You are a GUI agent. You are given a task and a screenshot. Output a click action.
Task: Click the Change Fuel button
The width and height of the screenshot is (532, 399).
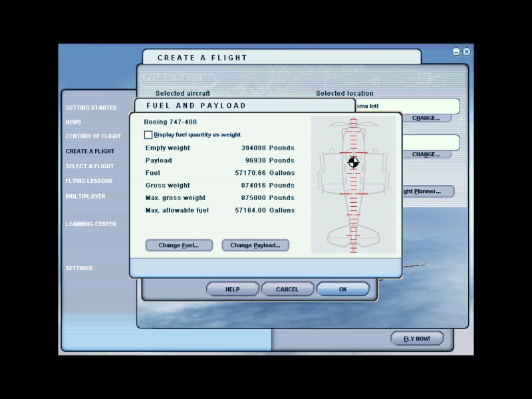pos(179,245)
